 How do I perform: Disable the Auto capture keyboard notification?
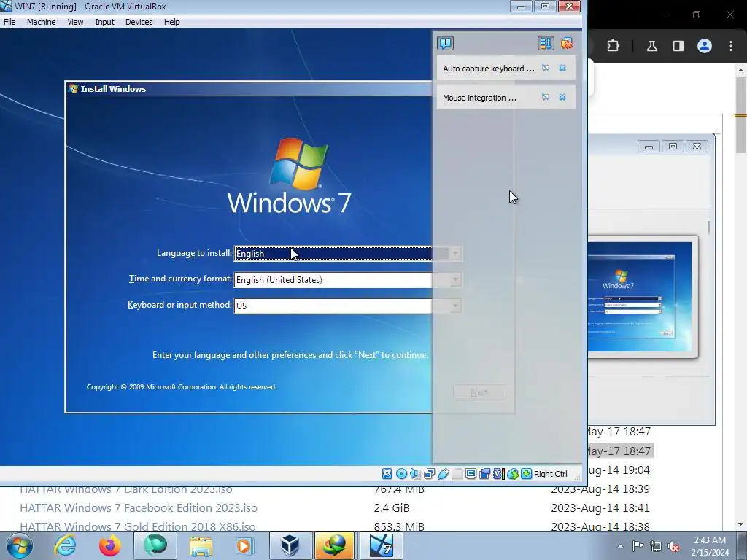[546, 68]
